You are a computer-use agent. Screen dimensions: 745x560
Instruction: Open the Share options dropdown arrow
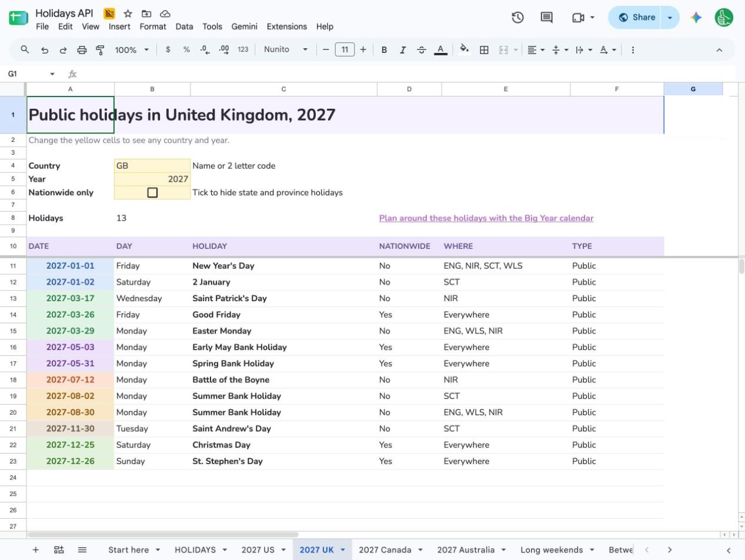coord(670,18)
